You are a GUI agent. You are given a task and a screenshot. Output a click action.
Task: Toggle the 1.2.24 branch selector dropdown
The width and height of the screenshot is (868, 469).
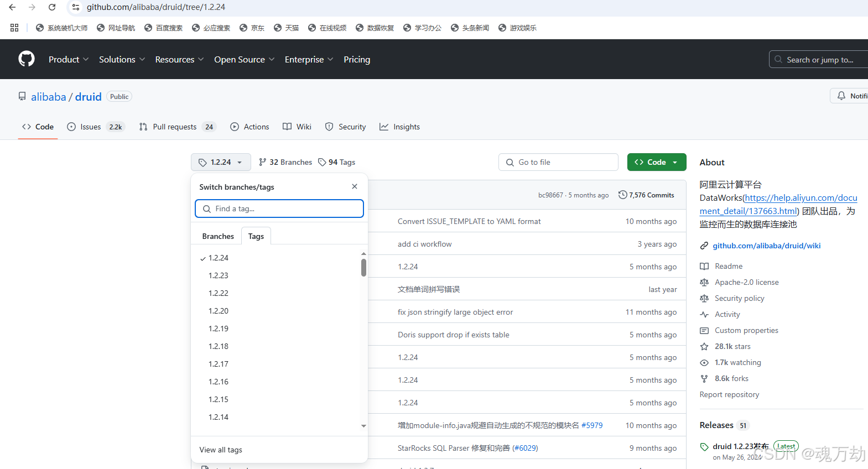point(221,162)
